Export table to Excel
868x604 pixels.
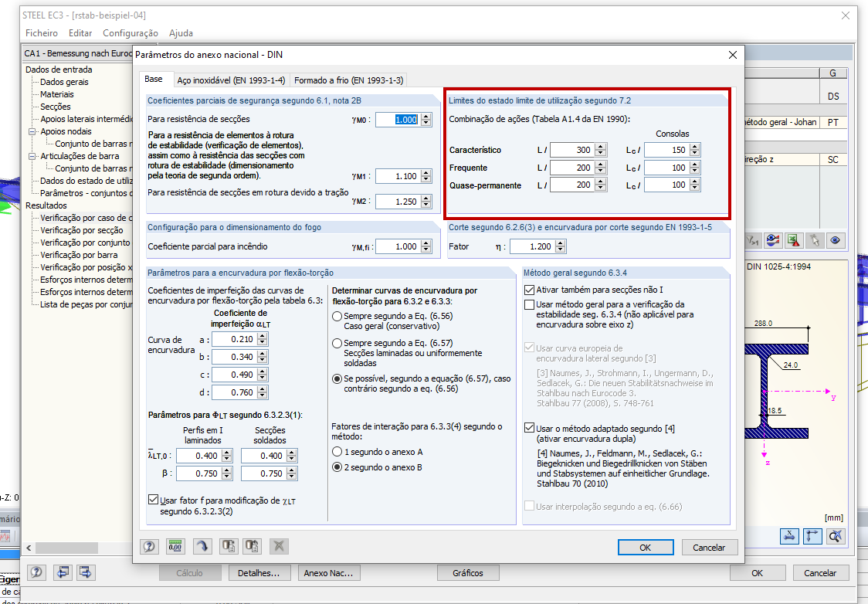click(x=794, y=240)
